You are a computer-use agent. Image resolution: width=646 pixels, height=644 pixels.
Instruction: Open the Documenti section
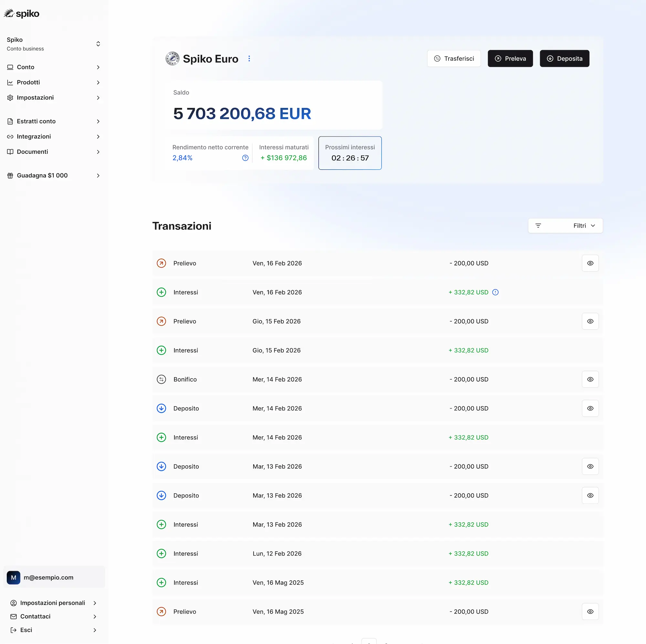click(54, 152)
